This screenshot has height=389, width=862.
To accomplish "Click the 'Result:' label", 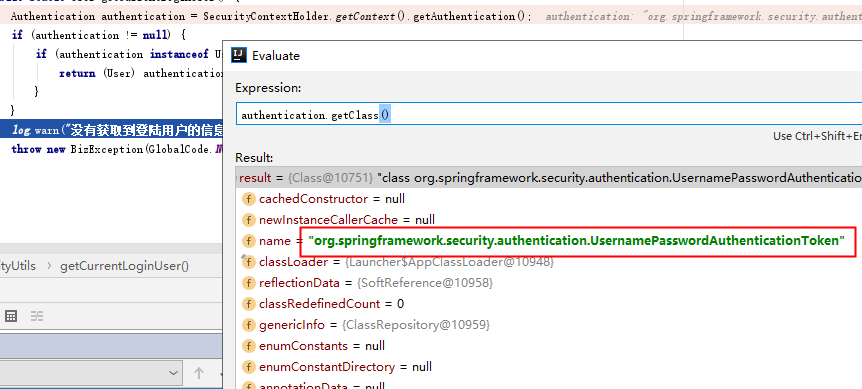I will coord(254,158).
